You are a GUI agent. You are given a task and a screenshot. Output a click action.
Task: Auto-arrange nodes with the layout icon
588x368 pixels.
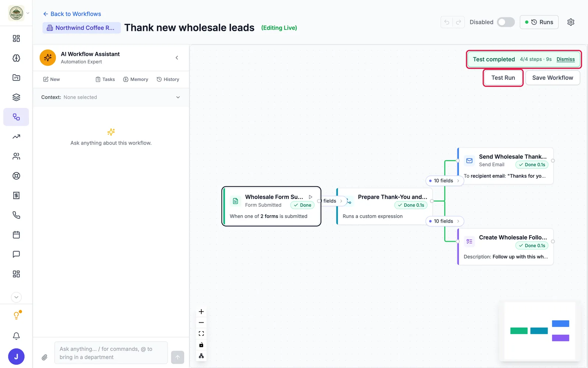201,356
